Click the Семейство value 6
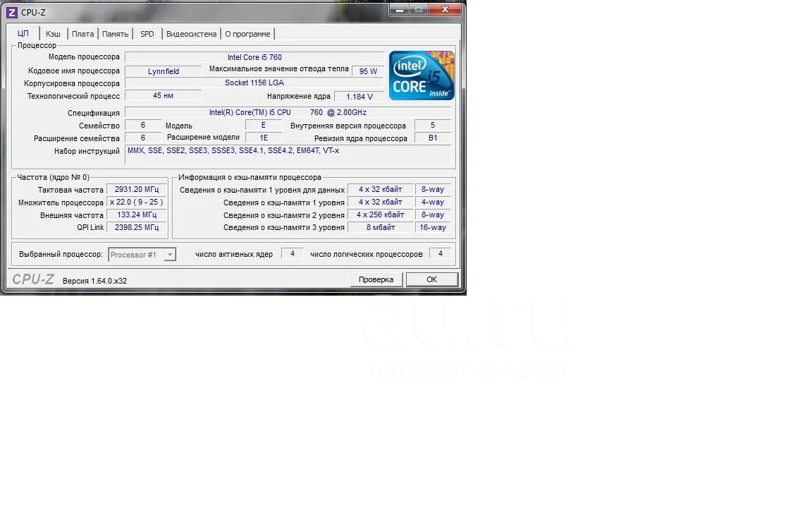Screen dimensions: 812x508 (x=143, y=125)
